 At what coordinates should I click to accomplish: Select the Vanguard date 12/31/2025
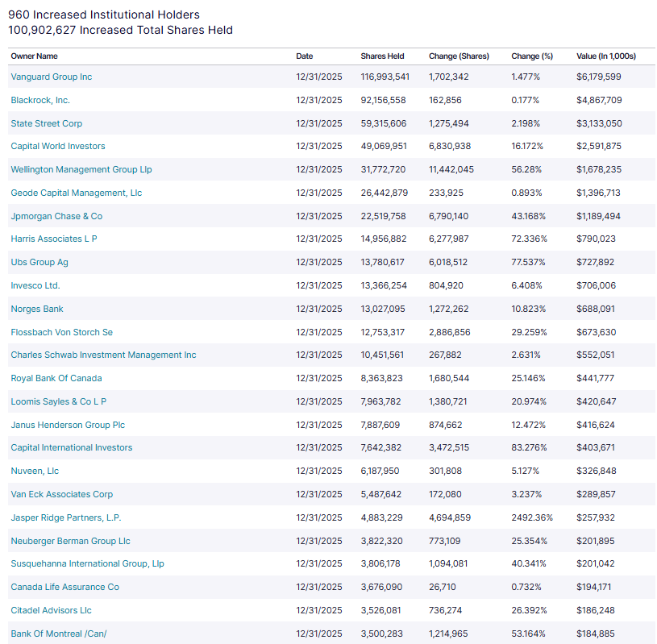tap(319, 77)
